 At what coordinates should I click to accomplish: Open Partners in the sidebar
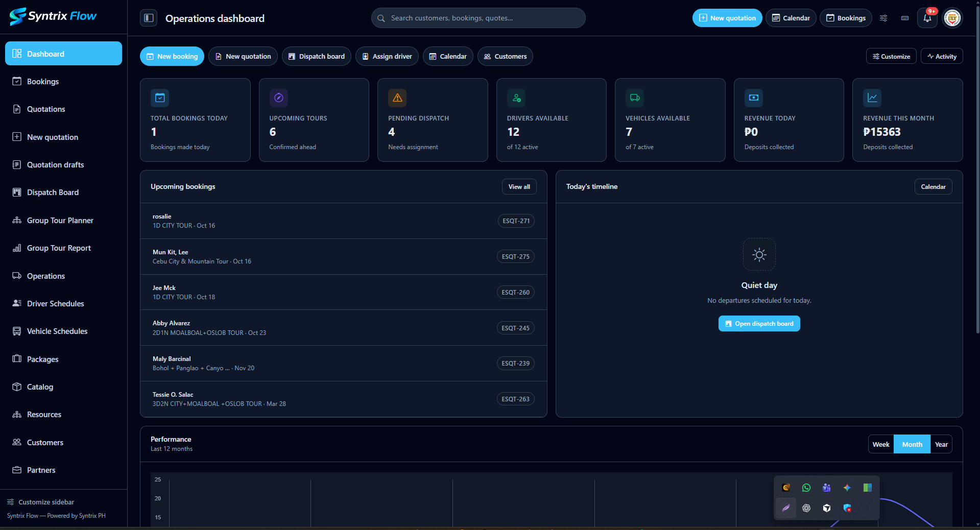(x=63, y=470)
